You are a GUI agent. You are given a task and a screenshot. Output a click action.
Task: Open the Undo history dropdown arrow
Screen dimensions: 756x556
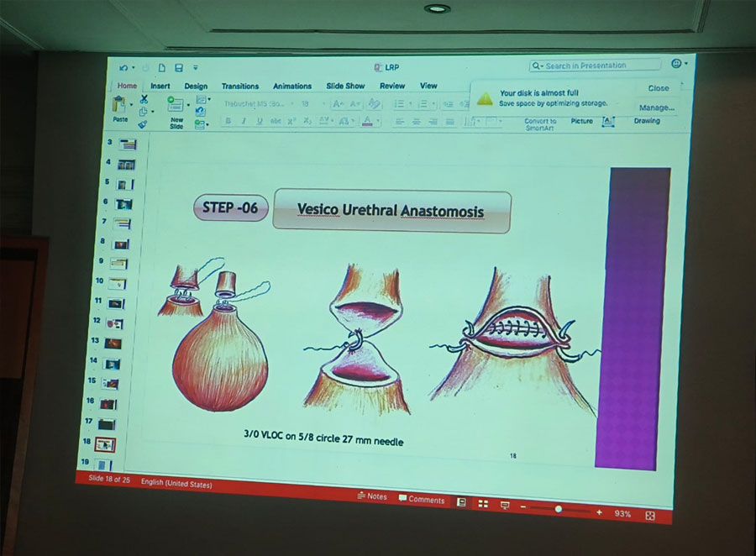click(134, 68)
